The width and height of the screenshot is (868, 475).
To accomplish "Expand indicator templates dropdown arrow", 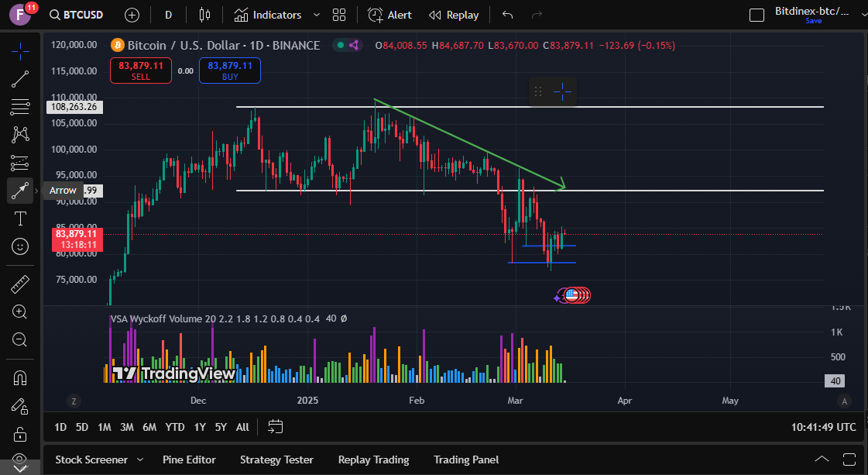I will (317, 15).
